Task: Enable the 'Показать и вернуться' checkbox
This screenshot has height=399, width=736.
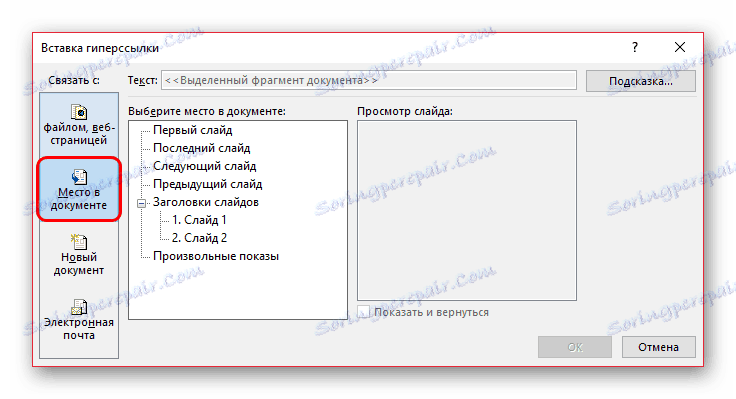Action: [363, 312]
